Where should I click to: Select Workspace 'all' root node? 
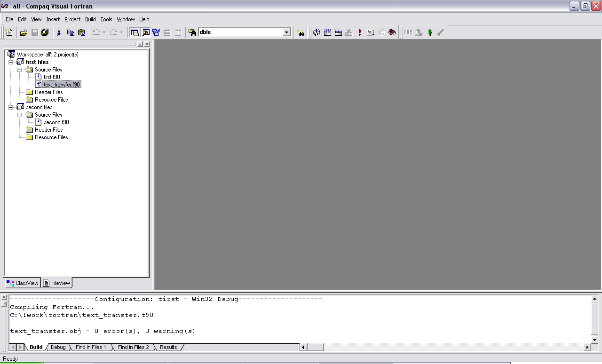[x=48, y=55]
